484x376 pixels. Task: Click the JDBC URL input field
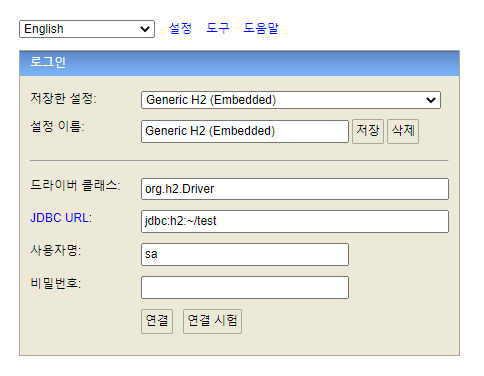[x=295, y=221]
